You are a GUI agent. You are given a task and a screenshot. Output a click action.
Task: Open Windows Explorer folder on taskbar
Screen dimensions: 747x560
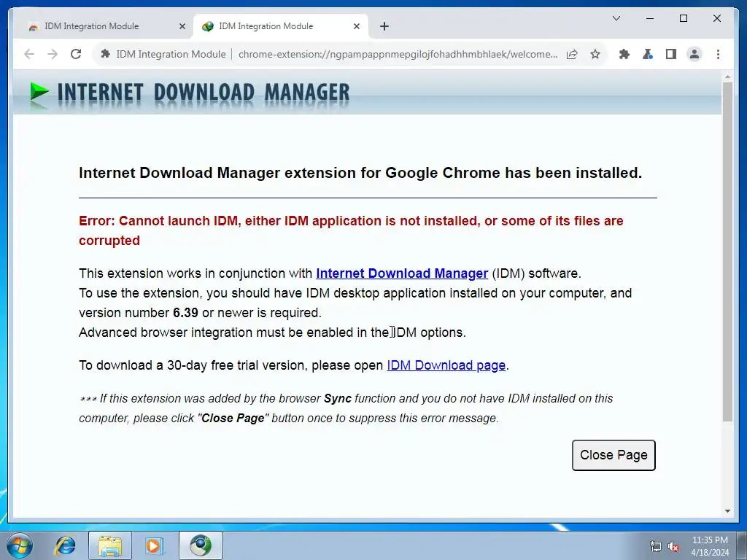(x=110, y=545)
